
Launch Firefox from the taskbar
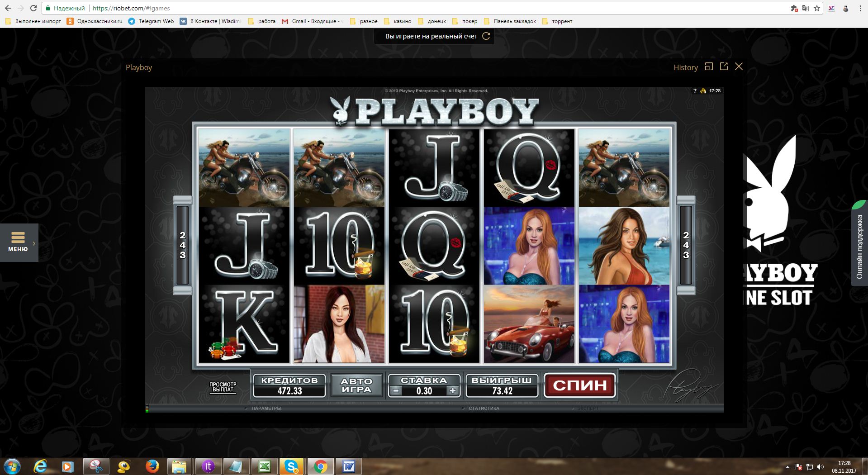click(x=152, y=466)
